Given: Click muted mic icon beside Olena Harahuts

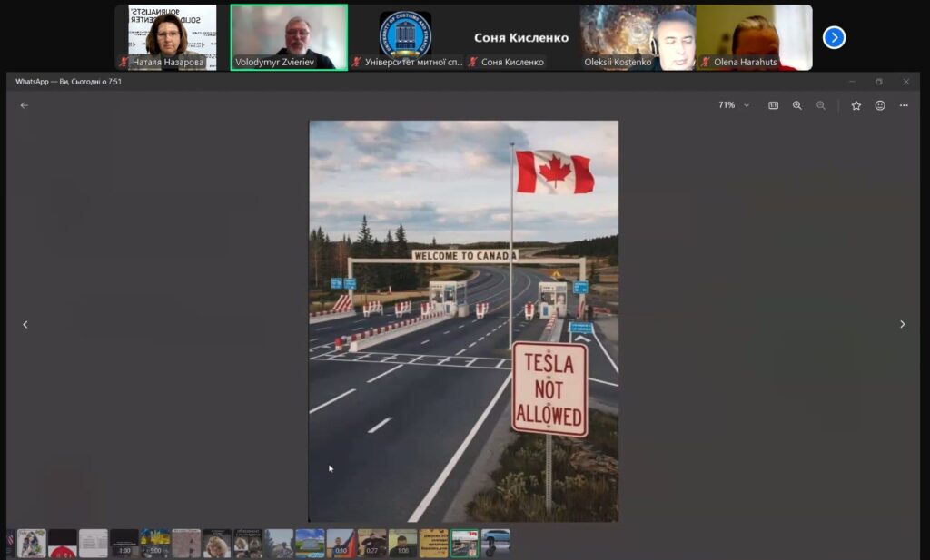Looking at the screenshot, I should (705, 62).
